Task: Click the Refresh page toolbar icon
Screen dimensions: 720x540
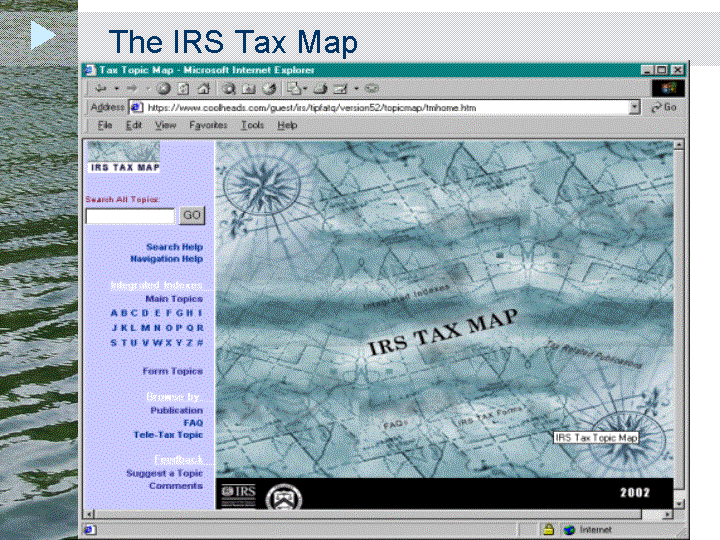Action: [x=183, y=88]
